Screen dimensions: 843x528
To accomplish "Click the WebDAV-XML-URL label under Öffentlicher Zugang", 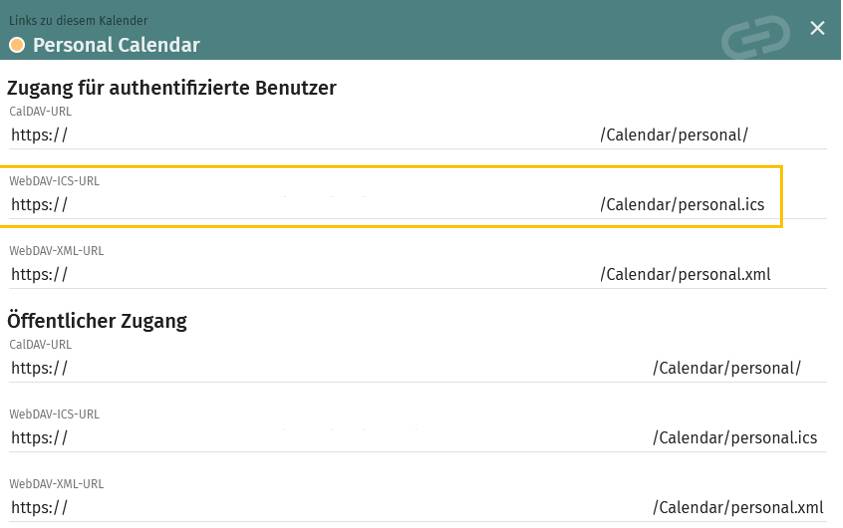I will coord(56,484).
